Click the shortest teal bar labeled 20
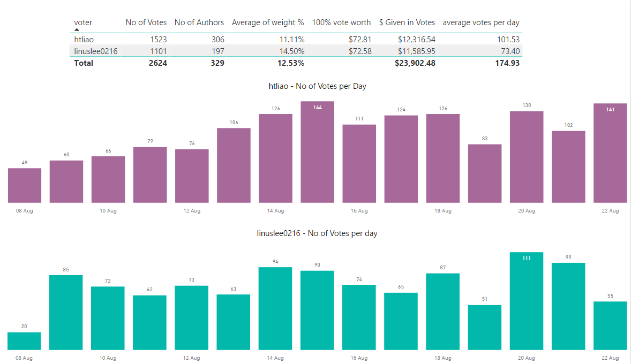The height and width of the screenshot is (364, 631). (x=24, y=341)
